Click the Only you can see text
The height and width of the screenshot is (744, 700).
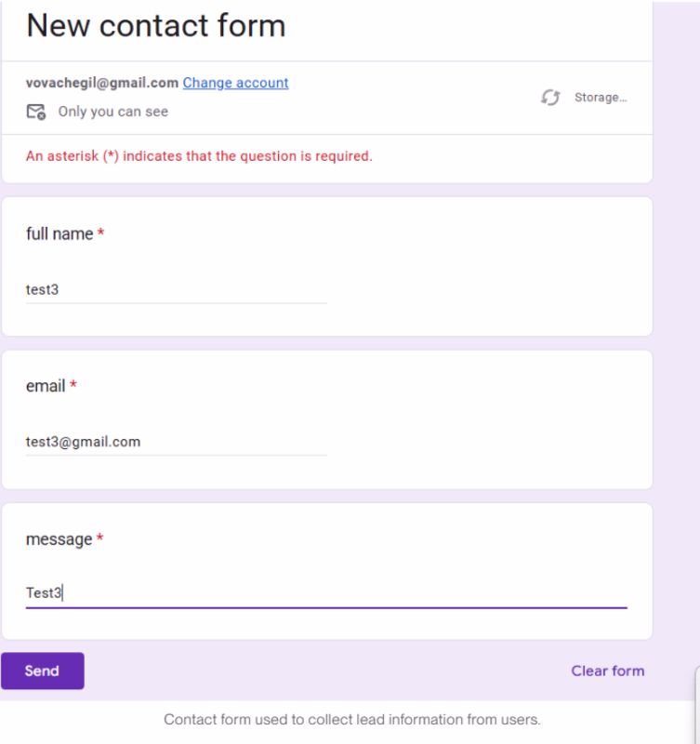pyautogui.click(x=112, y=112)
